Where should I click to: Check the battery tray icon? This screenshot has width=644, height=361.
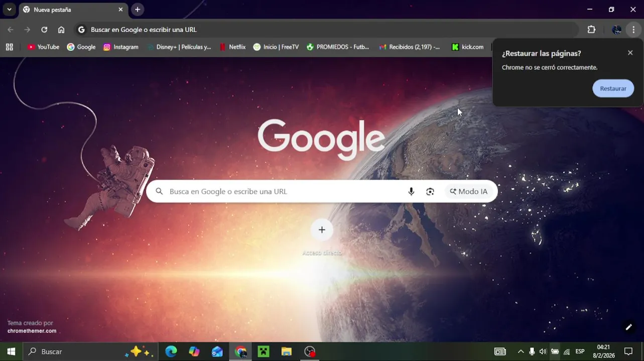pyautogui.click(x=555, y=351)
